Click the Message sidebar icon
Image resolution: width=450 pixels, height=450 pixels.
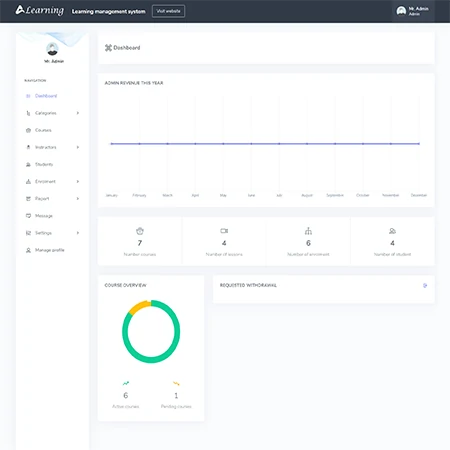pos(28,216)
